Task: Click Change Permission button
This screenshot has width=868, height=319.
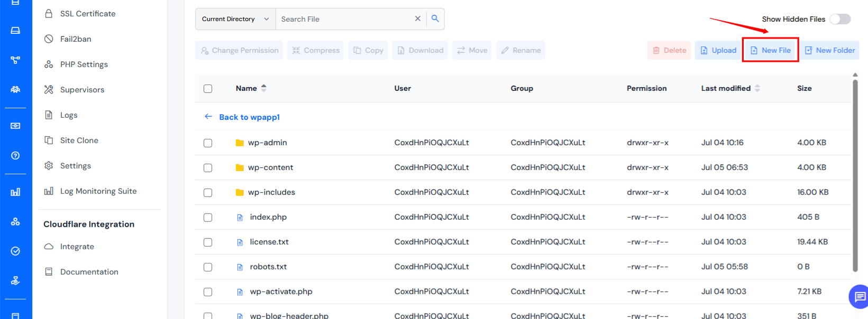Action: click(x=239, y=50)
